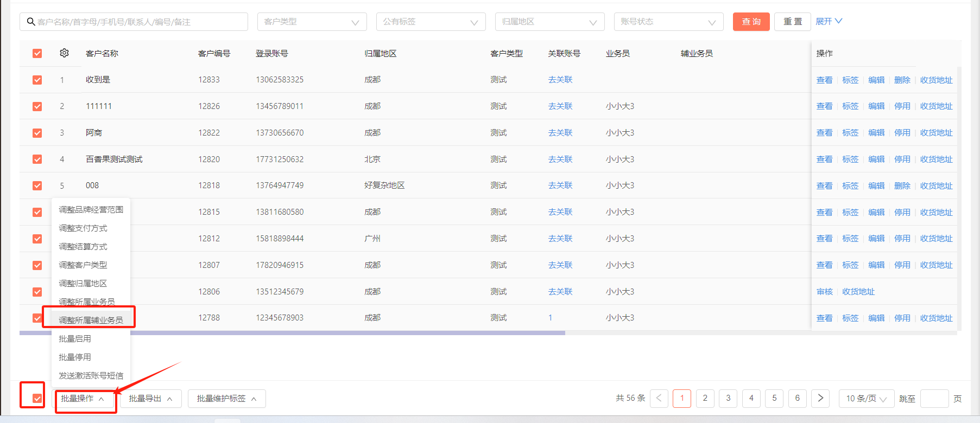This screenshot has height=423, width=980.
Task: Uncheck the row for 008
Action: (x=37, y=185)
